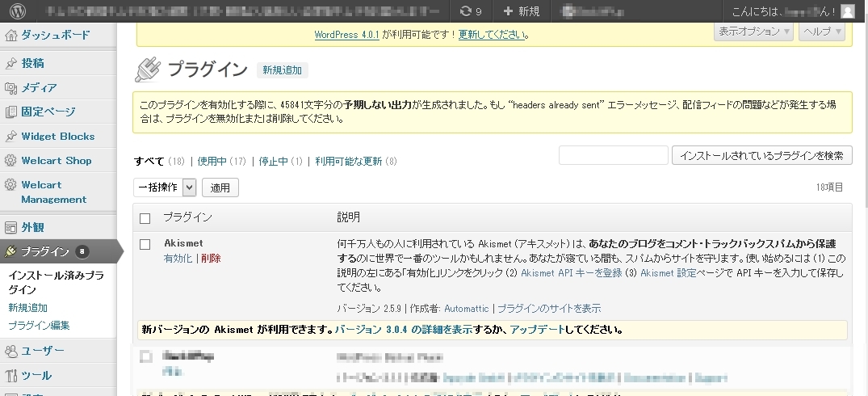Click the user avatar in admin bar

tap(848, 11)
